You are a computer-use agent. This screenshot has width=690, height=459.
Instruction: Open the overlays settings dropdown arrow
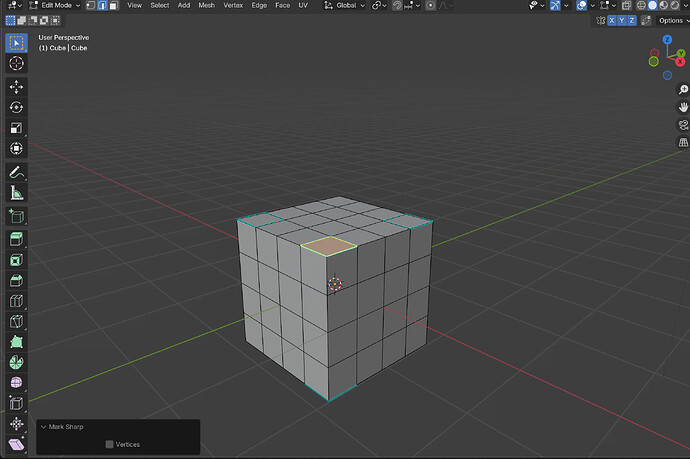pyautogui.click(x=592, y=5)
